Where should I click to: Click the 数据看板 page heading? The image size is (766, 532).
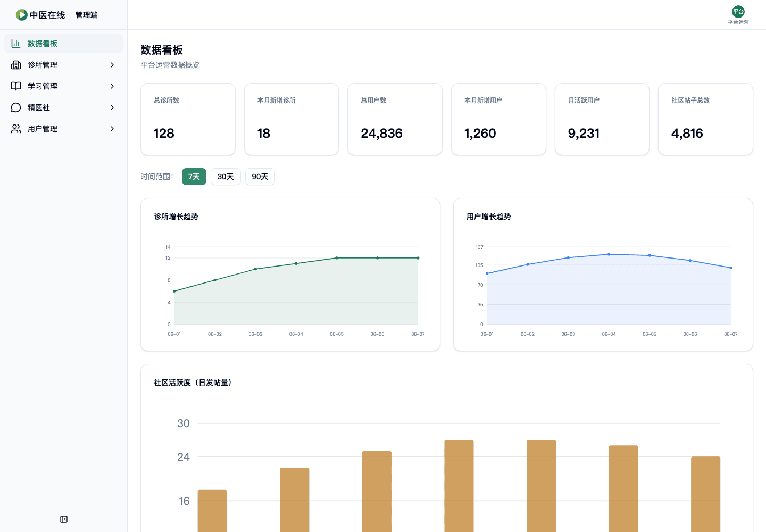162,50
